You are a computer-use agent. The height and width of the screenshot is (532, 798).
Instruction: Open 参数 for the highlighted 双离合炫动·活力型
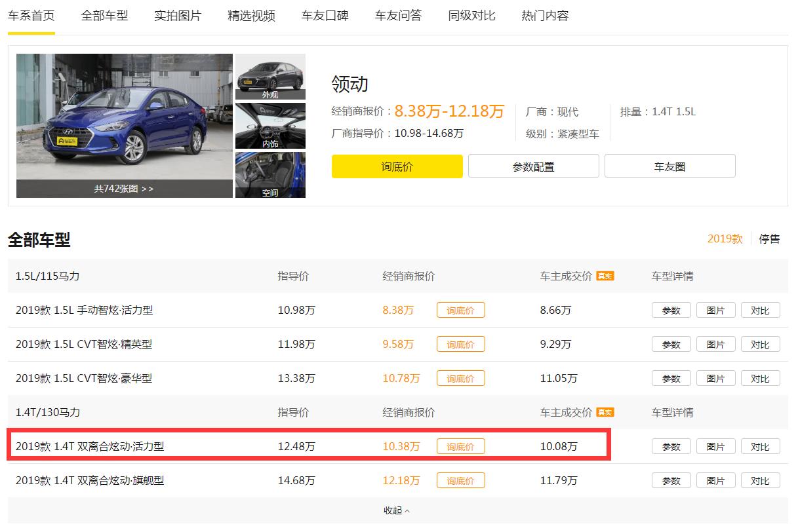[671, 446]
